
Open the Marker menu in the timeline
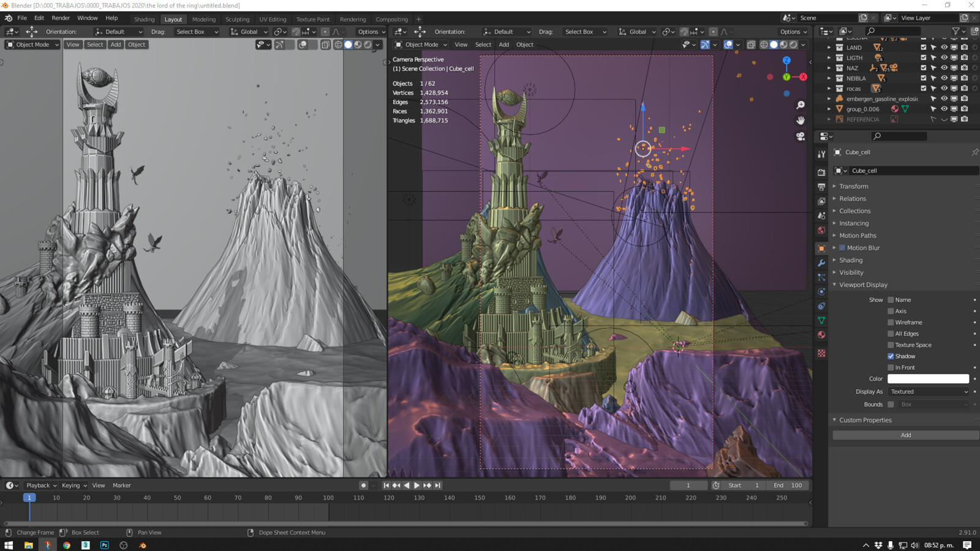121,485
